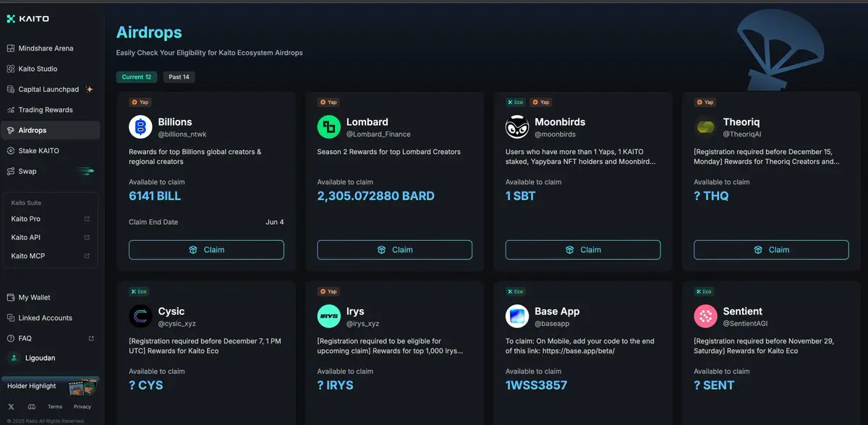Viewport: 868px width, 425px height.
Task: Click the Jun 4 claim end date
Action: [275, 222]
